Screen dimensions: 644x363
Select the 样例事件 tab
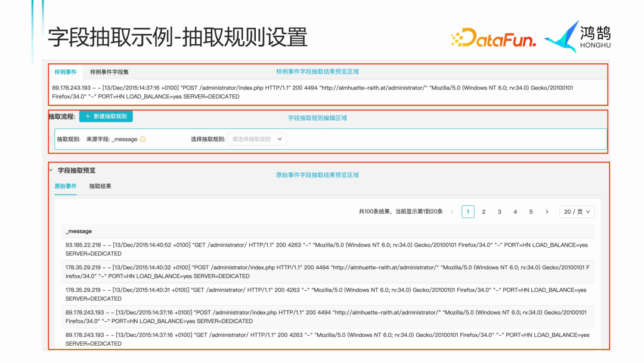pyautogui.click(x=67, y=71)
